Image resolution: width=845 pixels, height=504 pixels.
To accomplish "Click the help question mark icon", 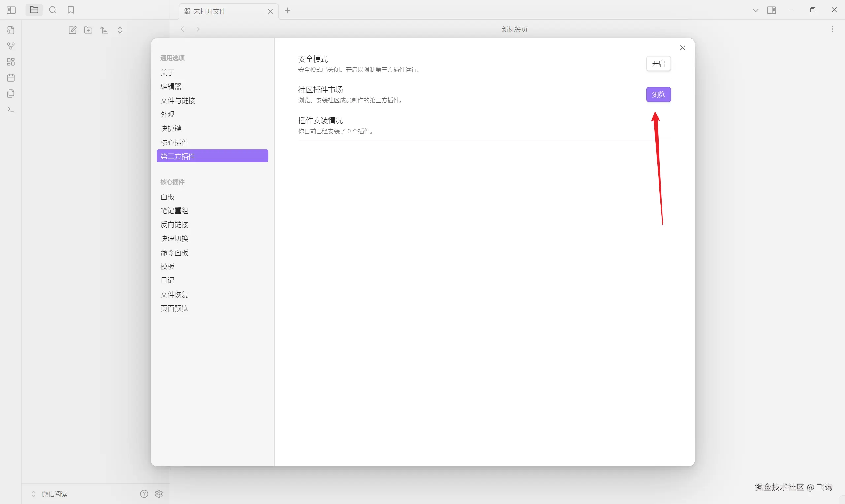I will coord(144,494).
